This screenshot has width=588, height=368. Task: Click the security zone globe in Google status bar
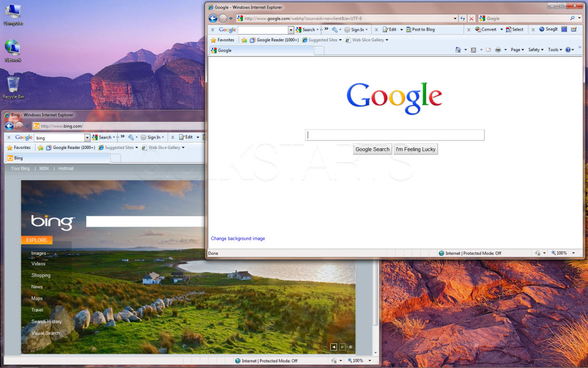point(442,253)
